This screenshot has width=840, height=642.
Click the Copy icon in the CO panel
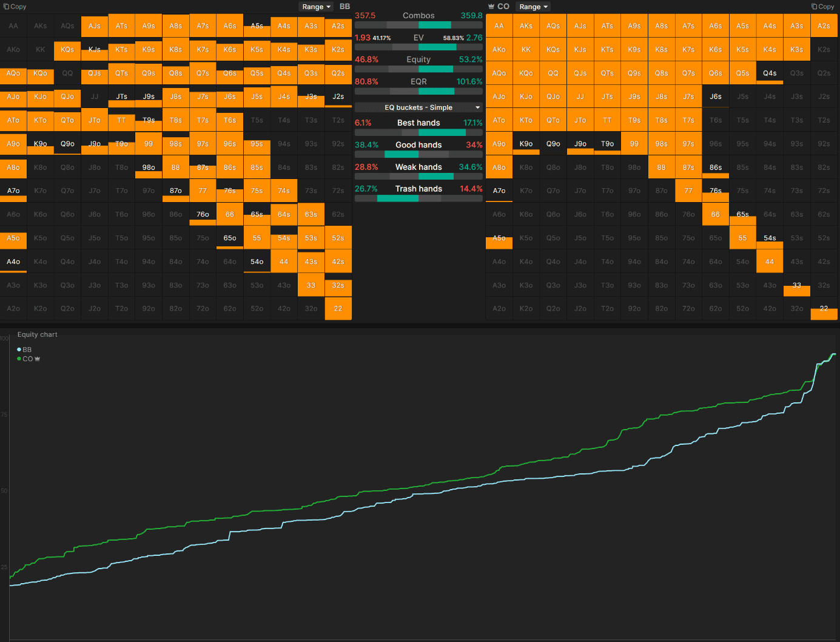[815, 7]
